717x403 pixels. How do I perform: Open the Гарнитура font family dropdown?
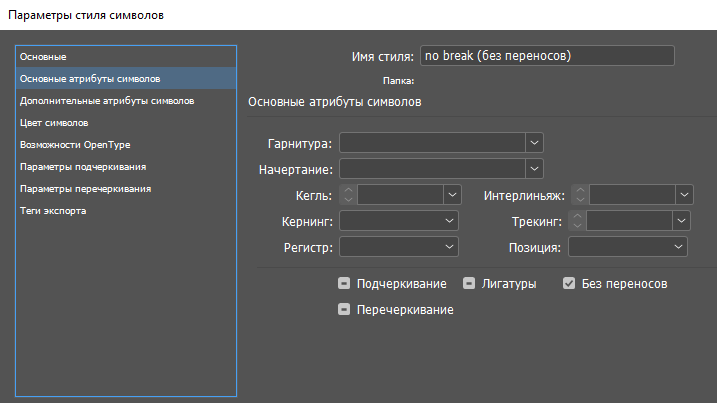(535, 143)
